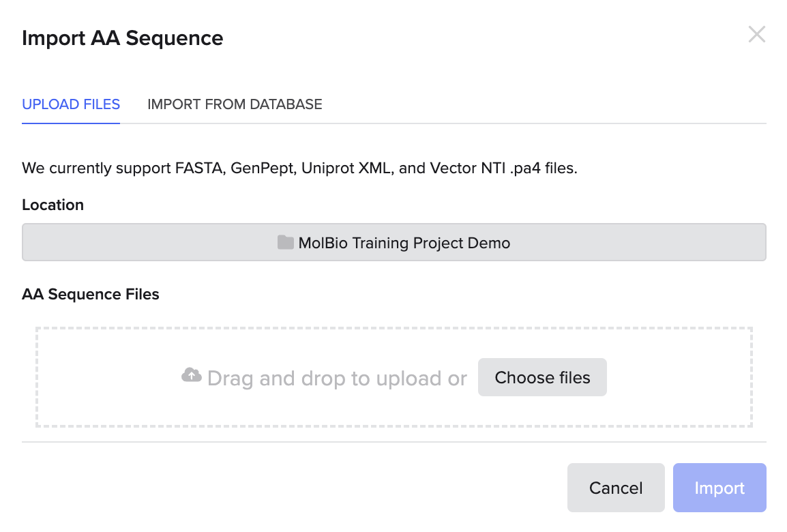Click the 'AA Sequence Files' label
This screenshot has height=532, width=787.
click(x=90, y=294)
